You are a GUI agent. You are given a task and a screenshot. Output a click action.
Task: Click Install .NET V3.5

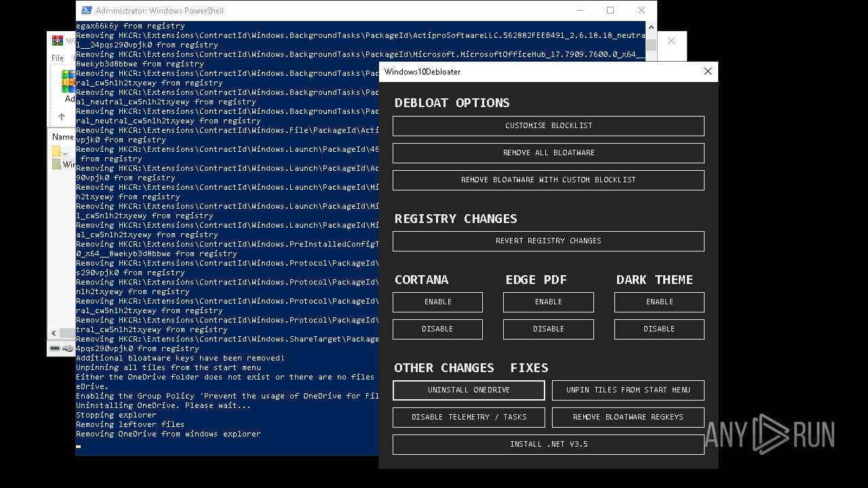click(548, 444)
